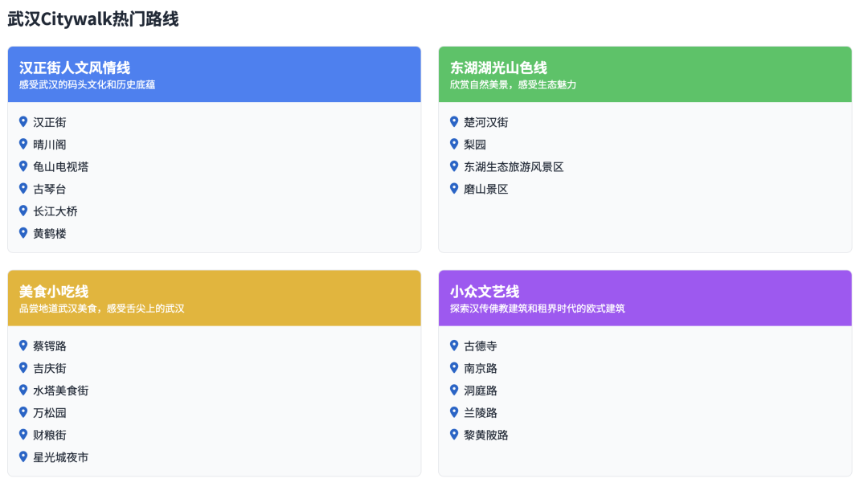
Task: Click the location pin icon beside 汉正街
Action: tap(23, 122)
